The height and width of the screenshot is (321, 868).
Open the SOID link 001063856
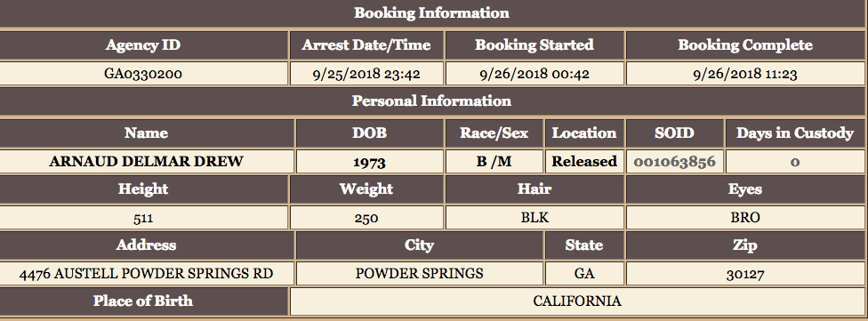[674, 162]
